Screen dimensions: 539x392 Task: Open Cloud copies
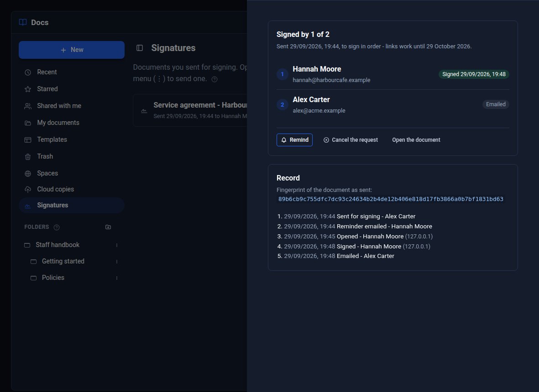72,189
